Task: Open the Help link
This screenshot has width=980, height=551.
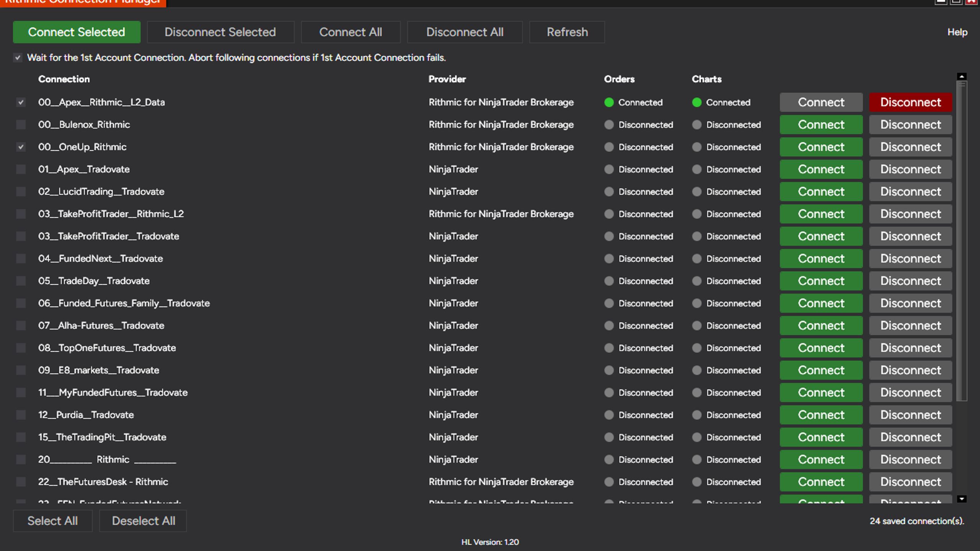Action: tap(957, 32)
